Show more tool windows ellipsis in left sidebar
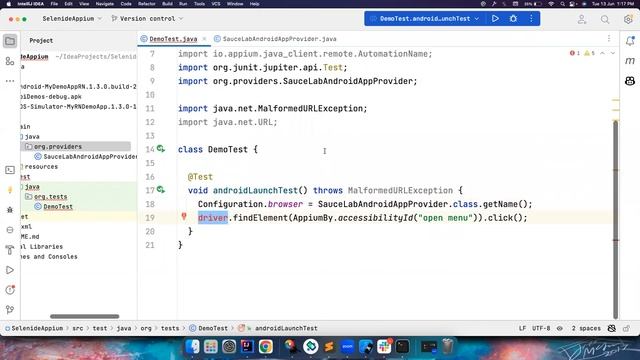This screenshot has width=640, height=360. coord(10,81)
